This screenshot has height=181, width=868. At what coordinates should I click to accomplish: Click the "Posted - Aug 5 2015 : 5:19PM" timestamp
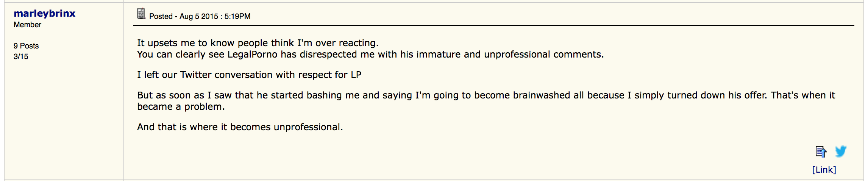point(200,16)
